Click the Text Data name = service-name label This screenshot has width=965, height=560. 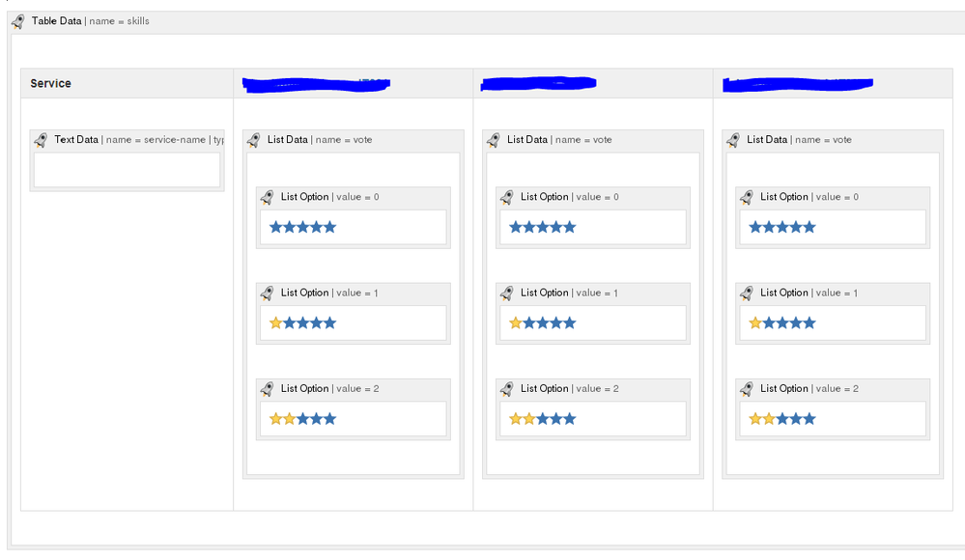pyautogui.click(x=139, y=140)
